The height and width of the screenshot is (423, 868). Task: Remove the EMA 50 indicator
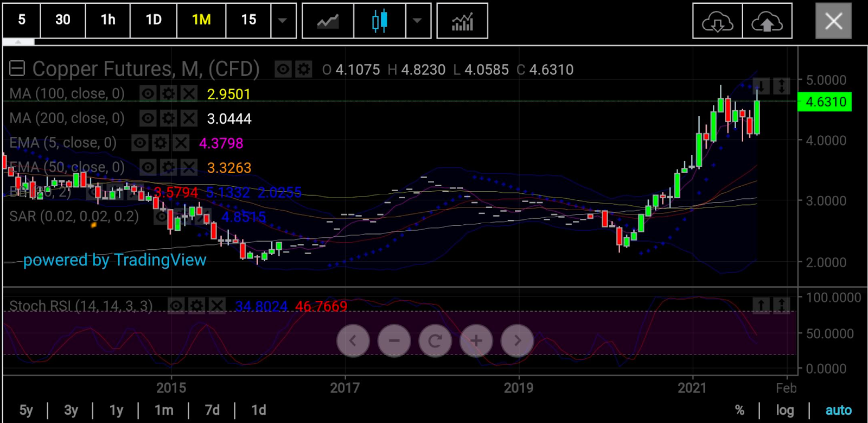click(x=189, y=167)
